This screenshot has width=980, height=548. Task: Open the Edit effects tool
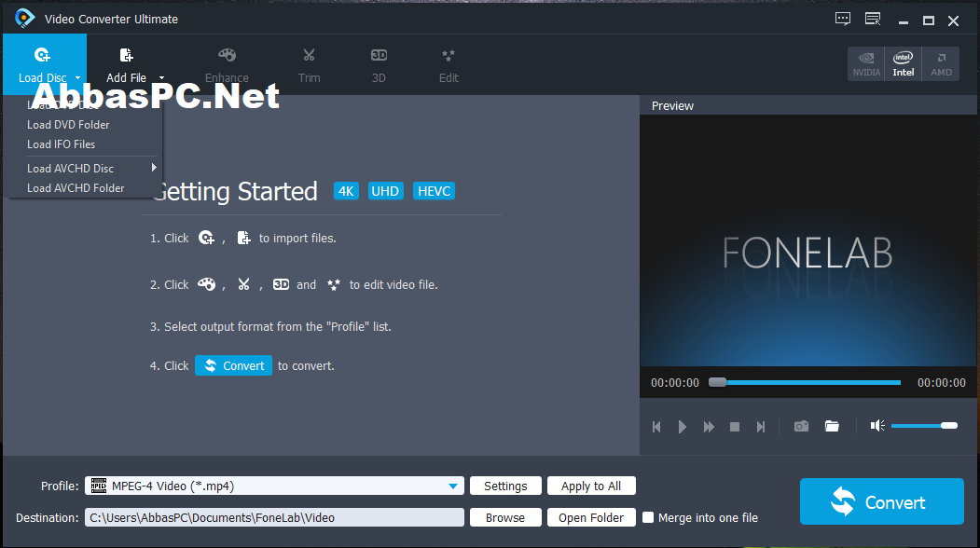[449, 65]
